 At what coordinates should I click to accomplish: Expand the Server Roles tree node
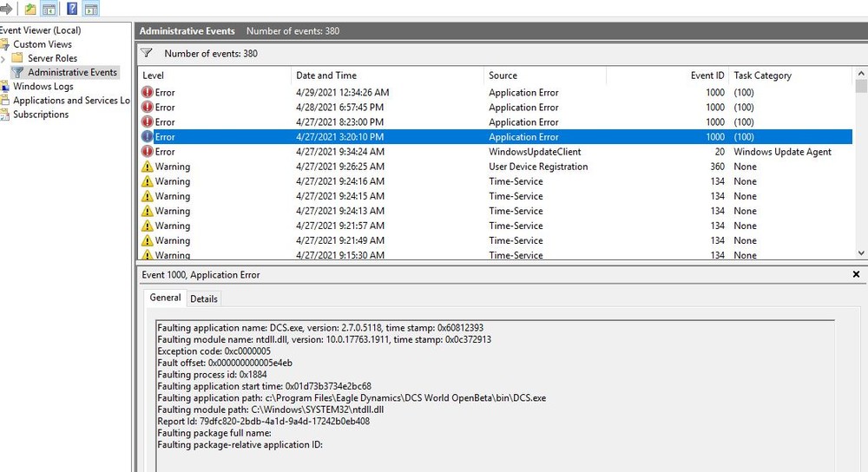[3, 58]
